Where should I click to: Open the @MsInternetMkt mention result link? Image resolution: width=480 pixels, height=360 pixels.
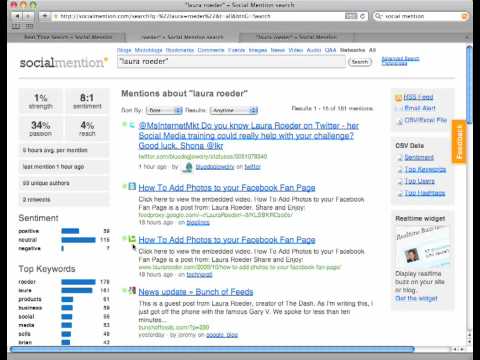pos(248,136)
